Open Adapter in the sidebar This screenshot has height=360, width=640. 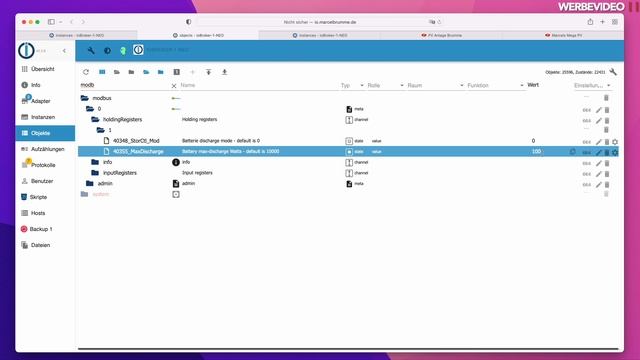pyautogui.click(x=45, y=101)
